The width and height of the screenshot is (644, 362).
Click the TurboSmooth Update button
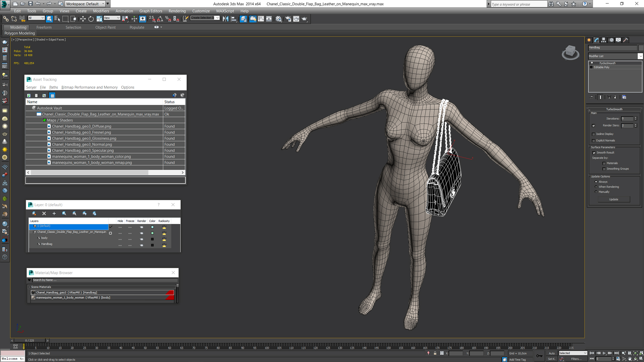613,199
